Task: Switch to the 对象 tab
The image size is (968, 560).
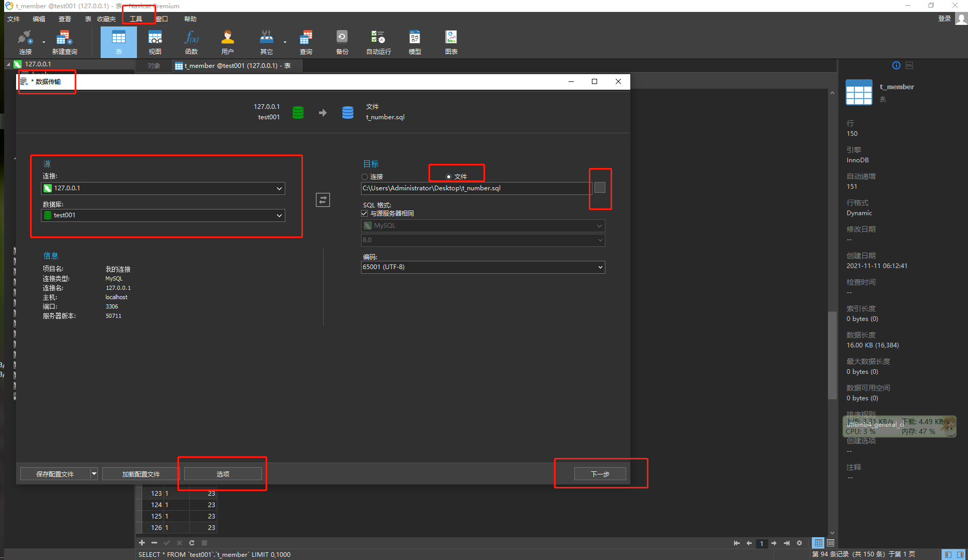Action: coord(154,66)
